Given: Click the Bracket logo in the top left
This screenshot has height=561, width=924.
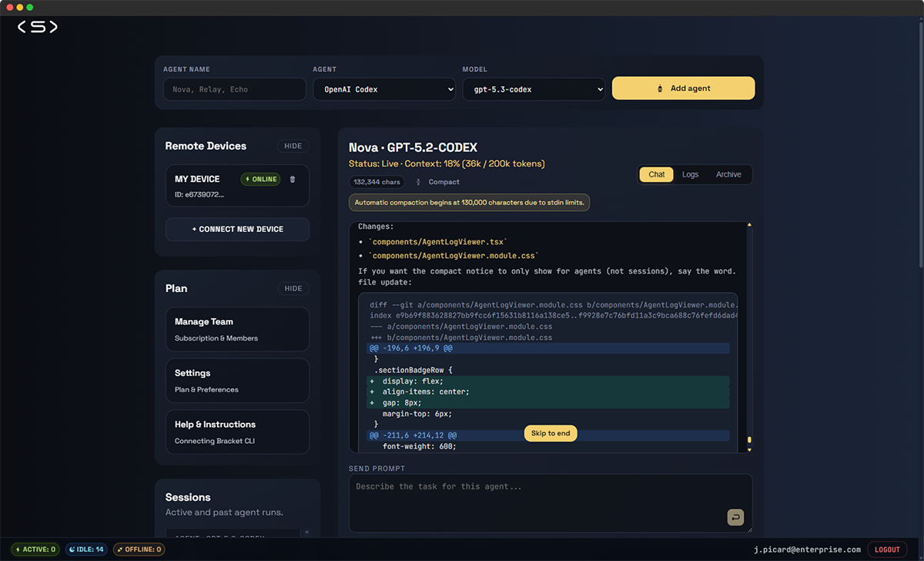Looking at the screenshot, I should pos(37,26).
